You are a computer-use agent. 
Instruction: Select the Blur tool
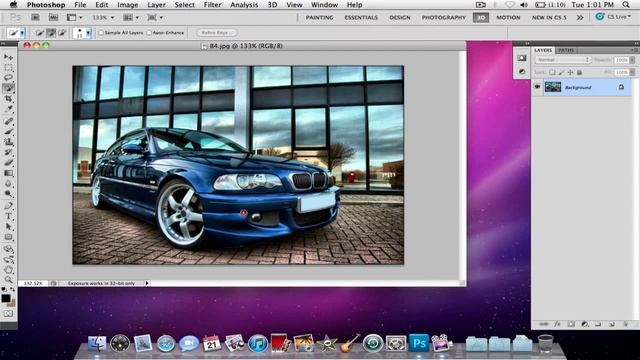tap(8, 183)
